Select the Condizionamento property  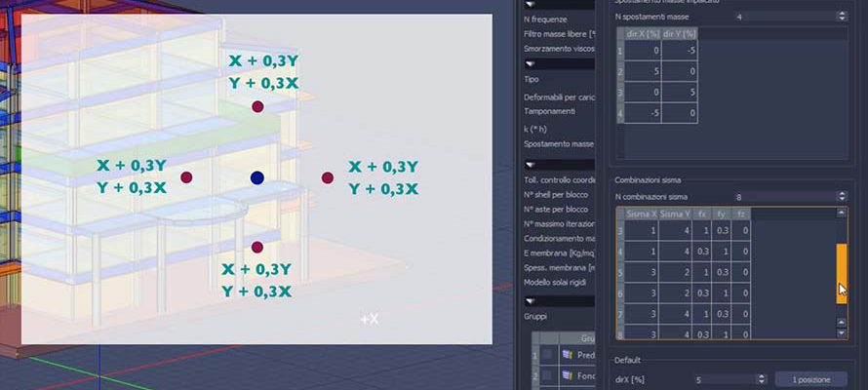pyautogui.click(x=559, y=239)
